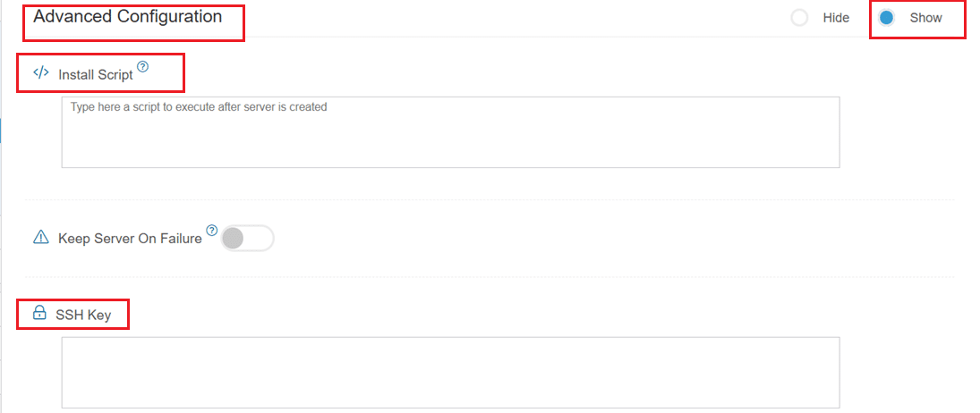Viewport: 980px width, 413px height.
Task: Click the code brackets icon beside Install Script
Action: coord(40,72)
